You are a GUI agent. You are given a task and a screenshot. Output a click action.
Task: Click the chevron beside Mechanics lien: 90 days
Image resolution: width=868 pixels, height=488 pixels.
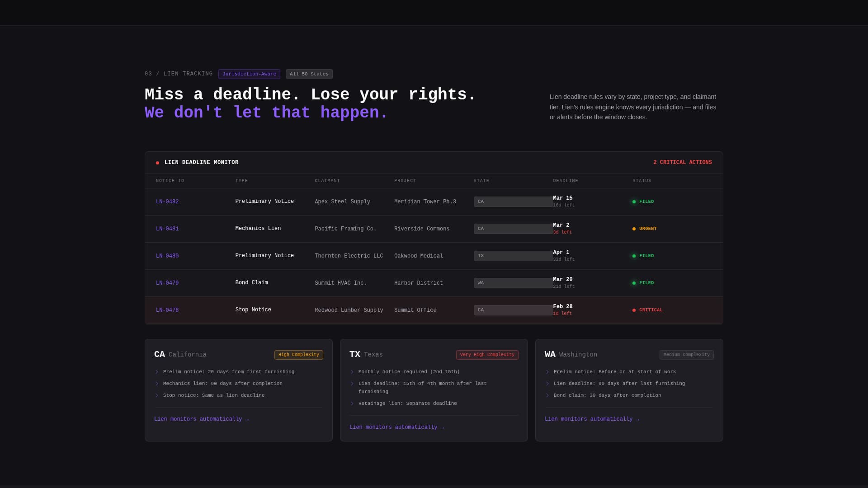[157, 384]
